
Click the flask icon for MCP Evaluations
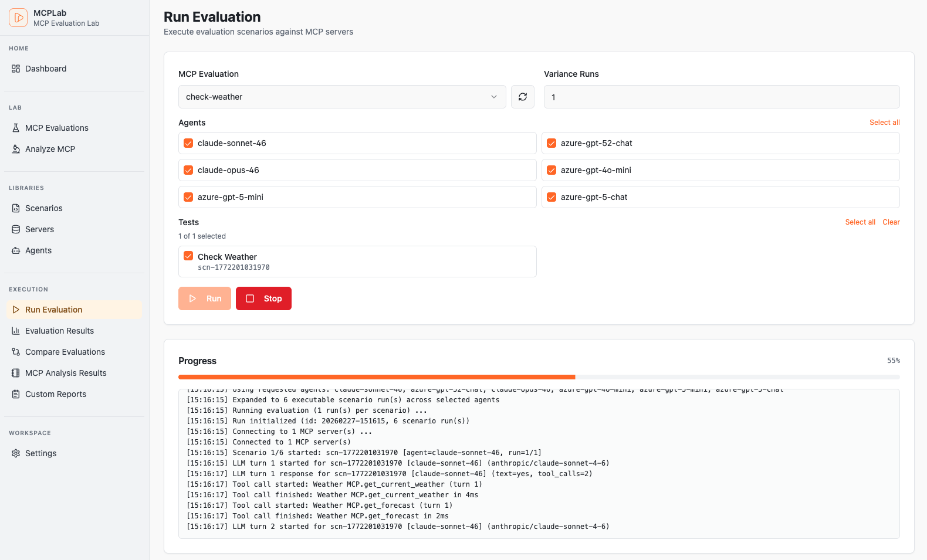tap(16, 128)
